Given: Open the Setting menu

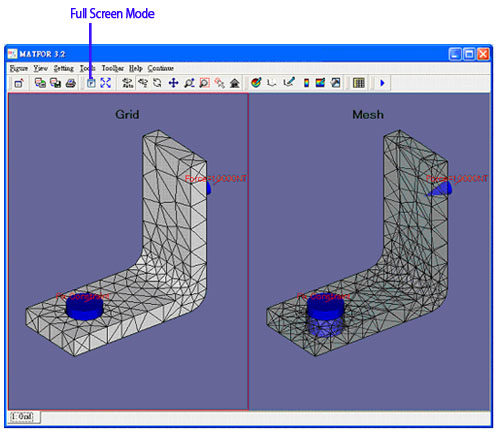Looking at the screenshot, I should [64, 68].
